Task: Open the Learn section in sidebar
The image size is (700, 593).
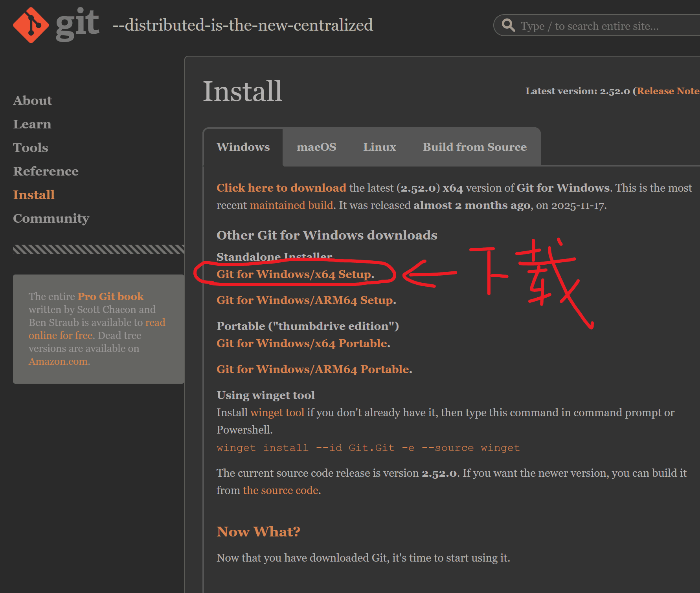Action: (x=32, y=124)
